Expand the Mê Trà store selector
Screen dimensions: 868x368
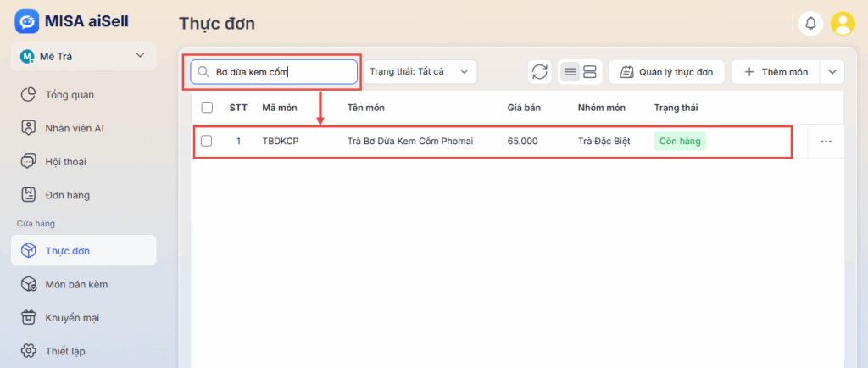pos(140,56)
